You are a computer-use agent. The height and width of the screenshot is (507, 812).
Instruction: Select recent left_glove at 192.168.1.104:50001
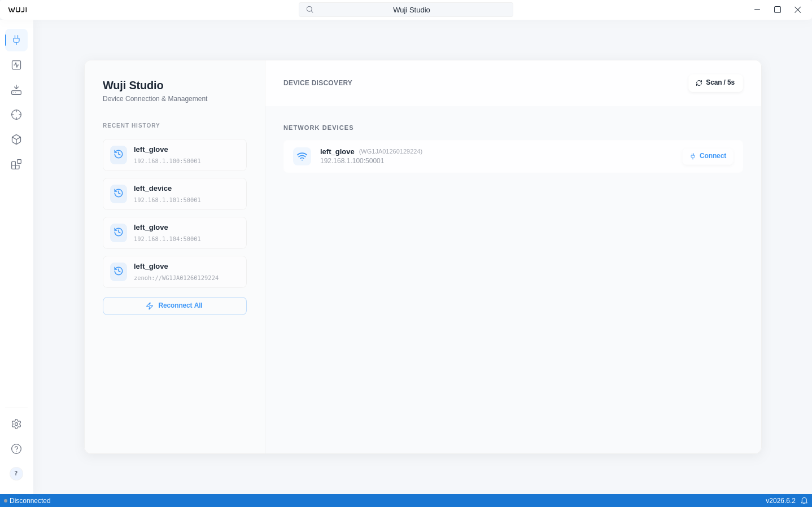174,233
